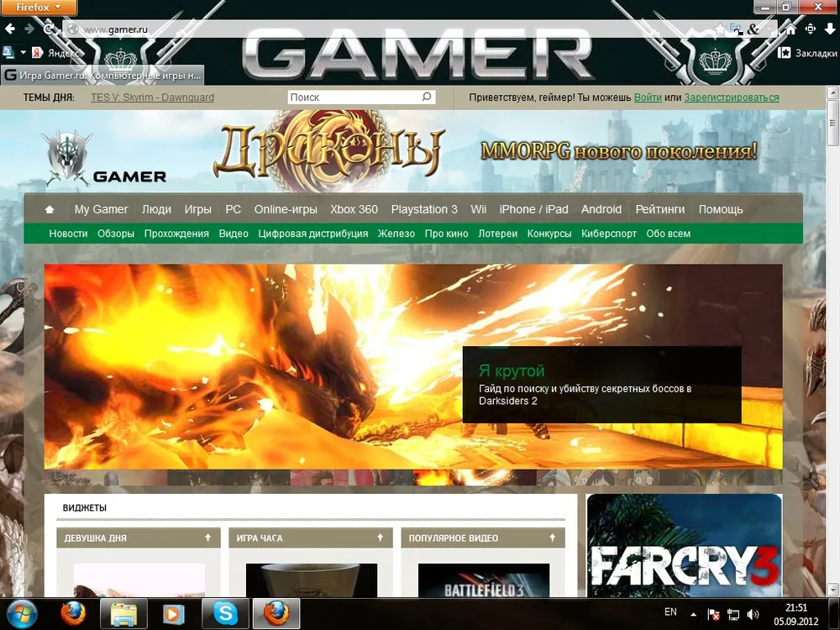Open the Downloads arrow icon

point(829,29)
